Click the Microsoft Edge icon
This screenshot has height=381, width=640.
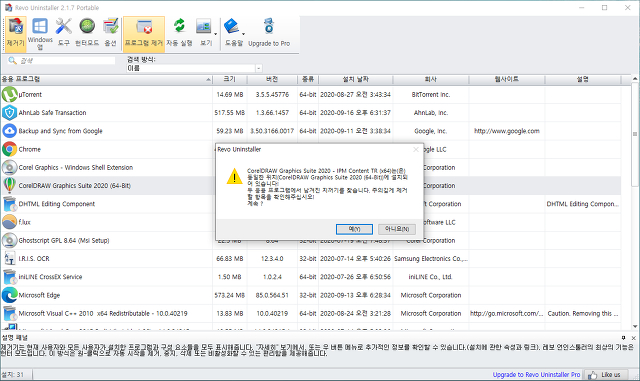coord(9,295)
